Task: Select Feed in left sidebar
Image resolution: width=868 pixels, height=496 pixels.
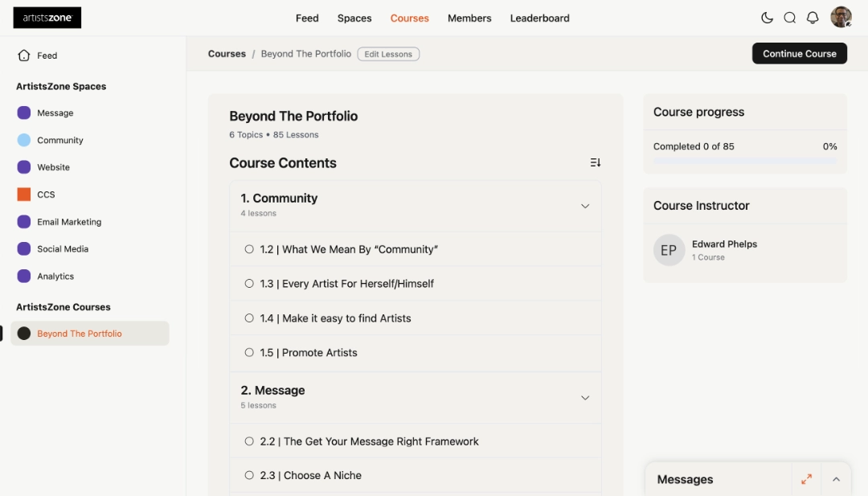Action: 47,55
